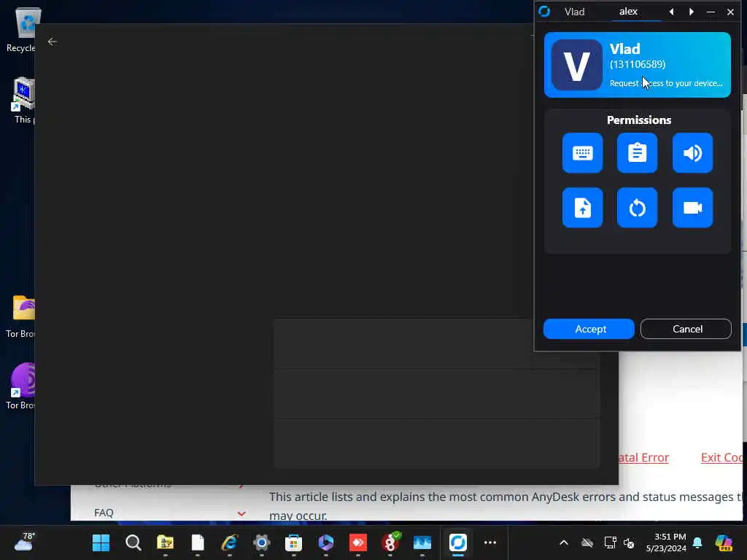
Task: Open blue monitor graph app in taskbar
Action: point(422,542)
